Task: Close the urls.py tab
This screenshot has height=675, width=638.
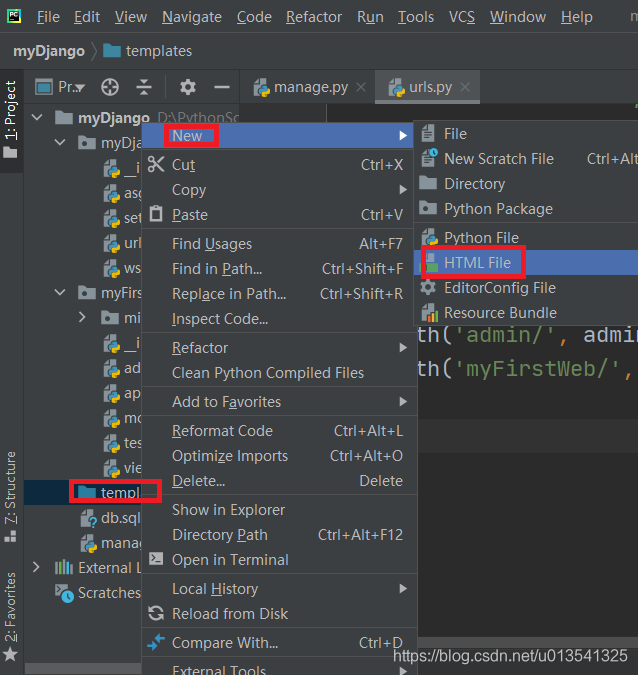Action: click(465, 87)
